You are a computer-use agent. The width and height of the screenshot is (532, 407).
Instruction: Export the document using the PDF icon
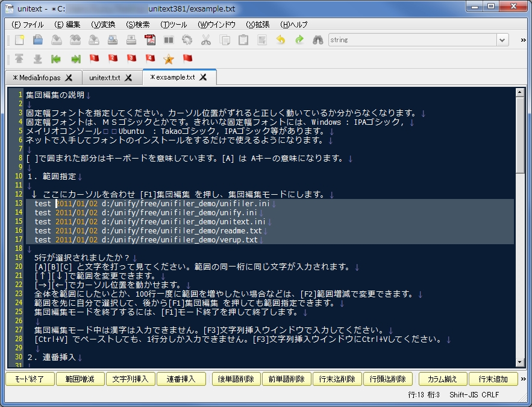pos(149,40)
